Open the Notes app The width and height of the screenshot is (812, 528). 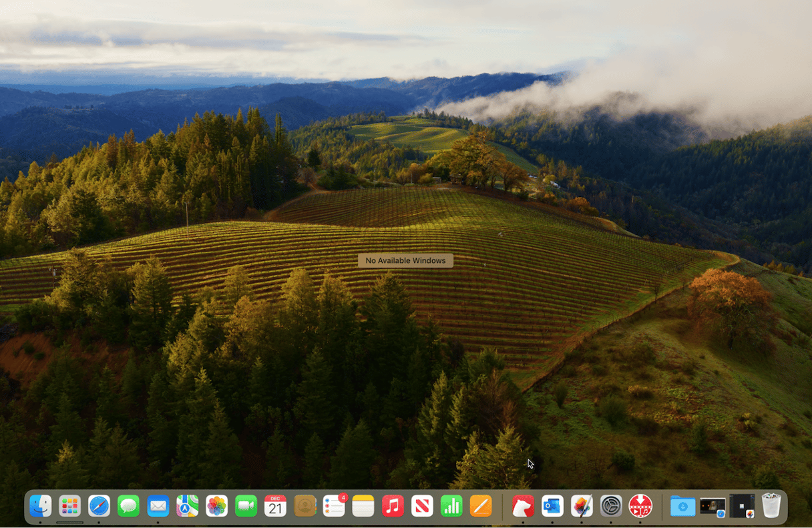(363, 506)
